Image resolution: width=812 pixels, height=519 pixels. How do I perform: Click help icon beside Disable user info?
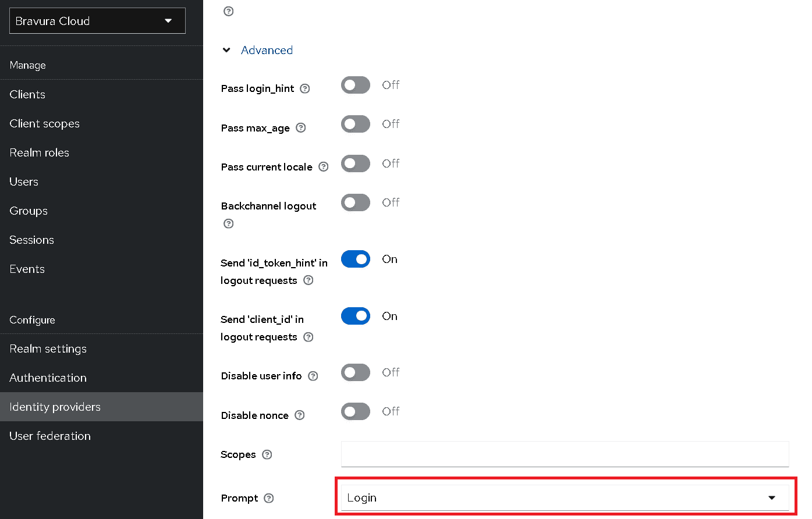313,376
